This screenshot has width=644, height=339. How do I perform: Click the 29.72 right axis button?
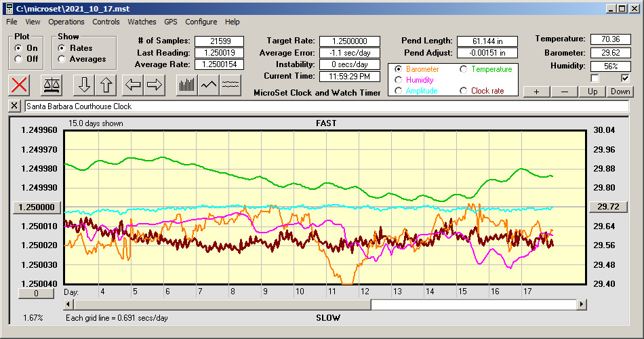(608, 207)
